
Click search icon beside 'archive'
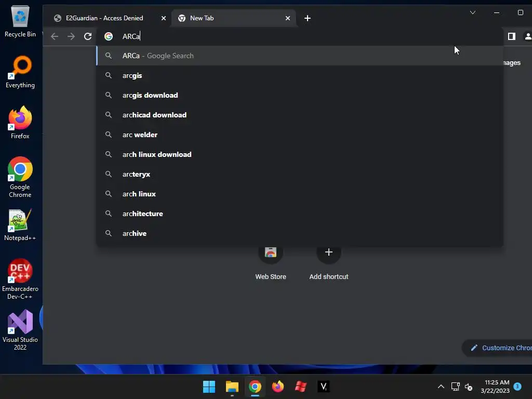pos(108,233)
